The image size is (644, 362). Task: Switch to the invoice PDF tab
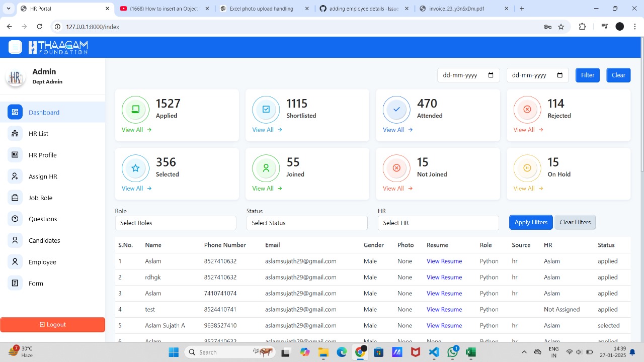[x=463, y=9]
